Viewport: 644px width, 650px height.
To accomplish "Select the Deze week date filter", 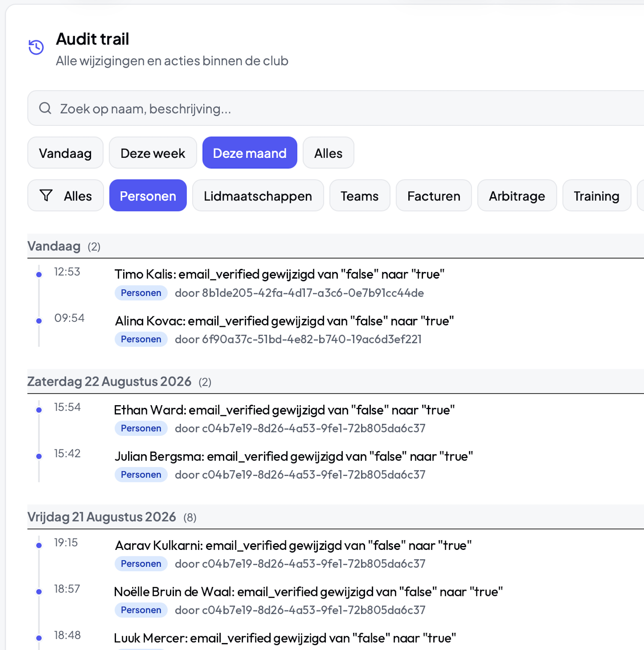I will pos(153,153).
